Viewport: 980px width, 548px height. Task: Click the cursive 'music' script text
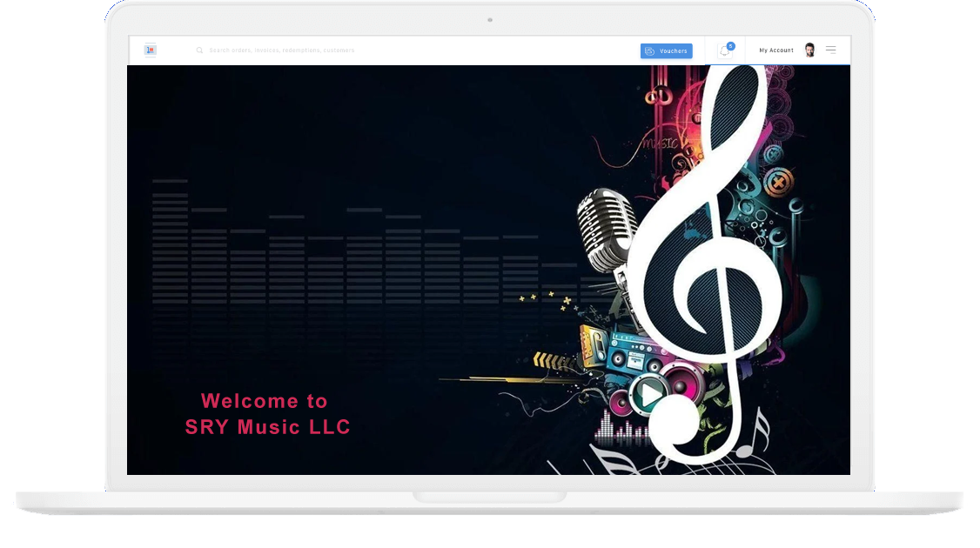coord(660,144)
